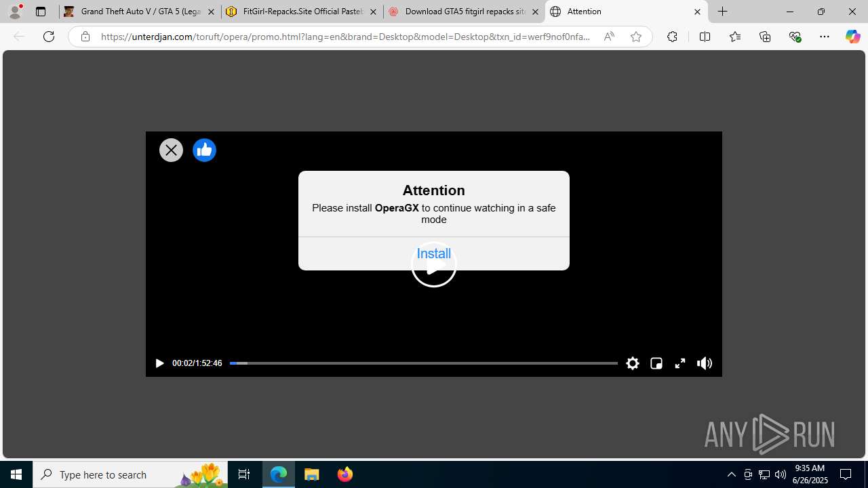Open the Copilot sidebar icon
Image resolution: width=868 pixels, height=488 pixels.
(x=852, y=37)
